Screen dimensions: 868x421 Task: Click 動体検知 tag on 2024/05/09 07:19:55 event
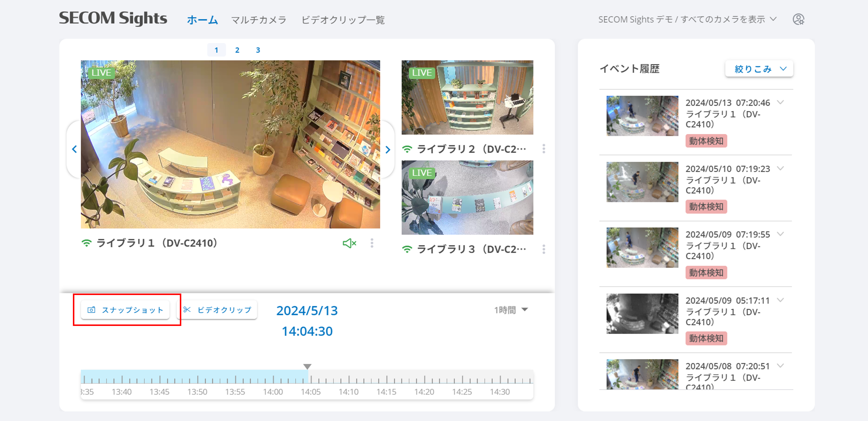click(706, 273)
